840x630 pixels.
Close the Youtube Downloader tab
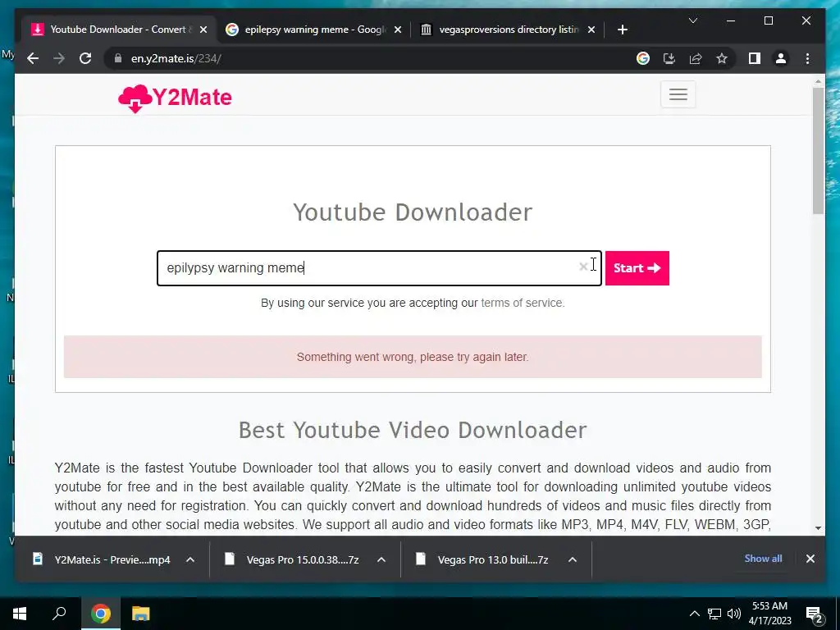point(203,30)
